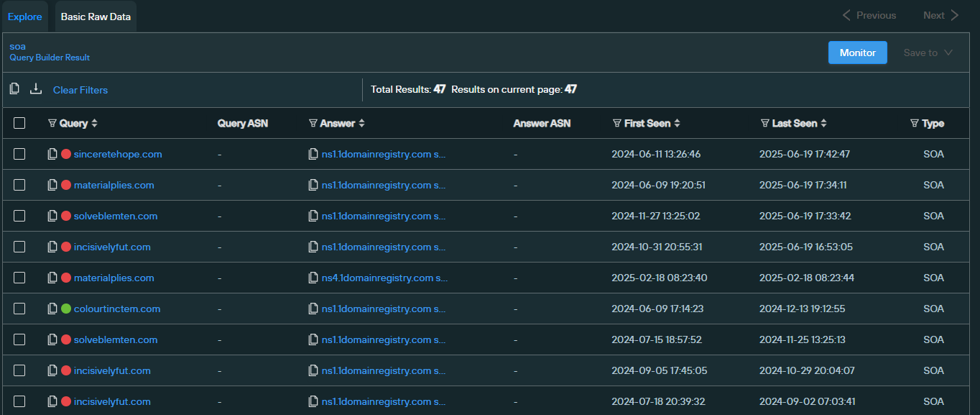Tick the select-all checkbox in table header
The width and height of the screenshot is (980, 415).
pos(19,123)
